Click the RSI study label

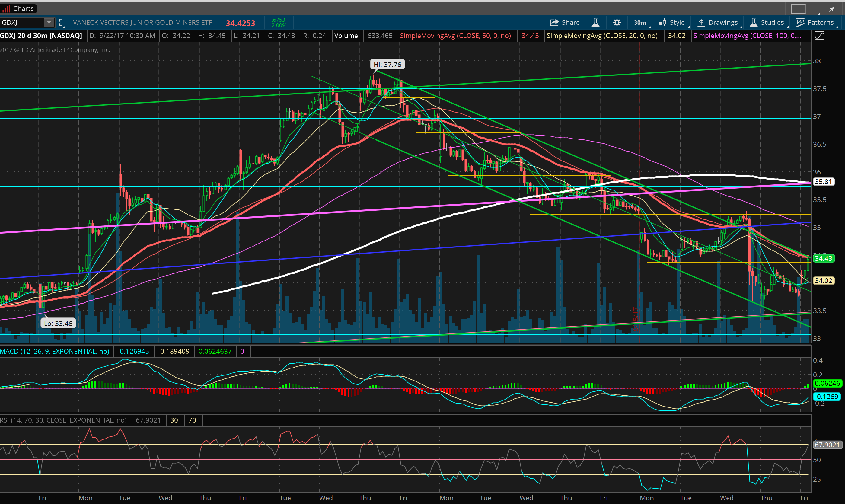[63, 420]
